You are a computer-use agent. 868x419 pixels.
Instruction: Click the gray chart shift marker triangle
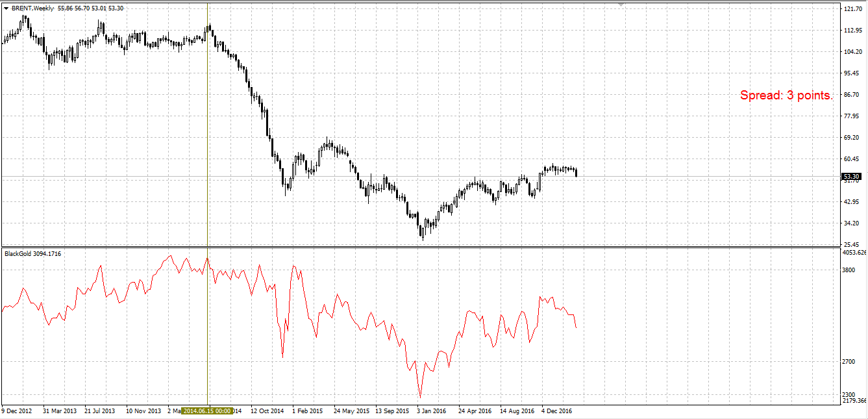tap(621, 5)
